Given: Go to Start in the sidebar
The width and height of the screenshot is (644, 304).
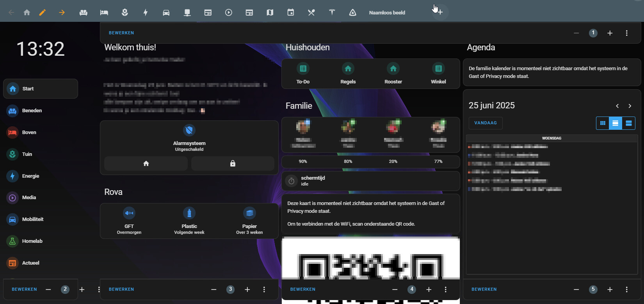Looking at the screenshot, I should click(x=41, y=89).
